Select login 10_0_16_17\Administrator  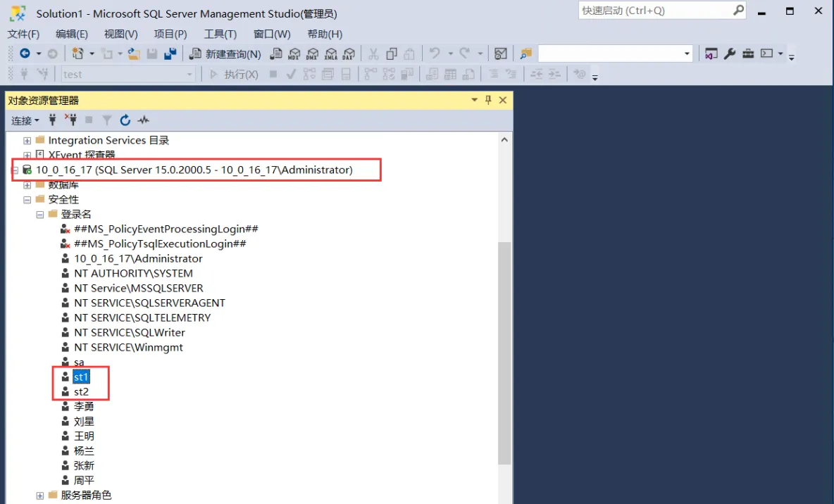pos(138,259)
